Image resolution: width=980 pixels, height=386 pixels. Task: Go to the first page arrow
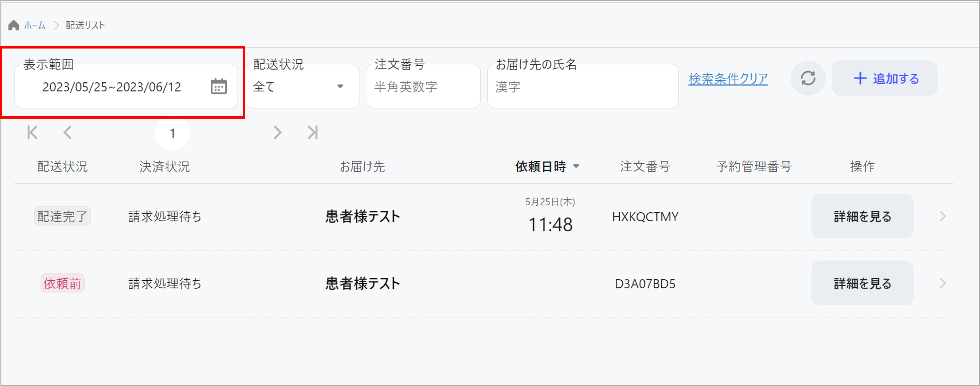(x=33, y=133)
